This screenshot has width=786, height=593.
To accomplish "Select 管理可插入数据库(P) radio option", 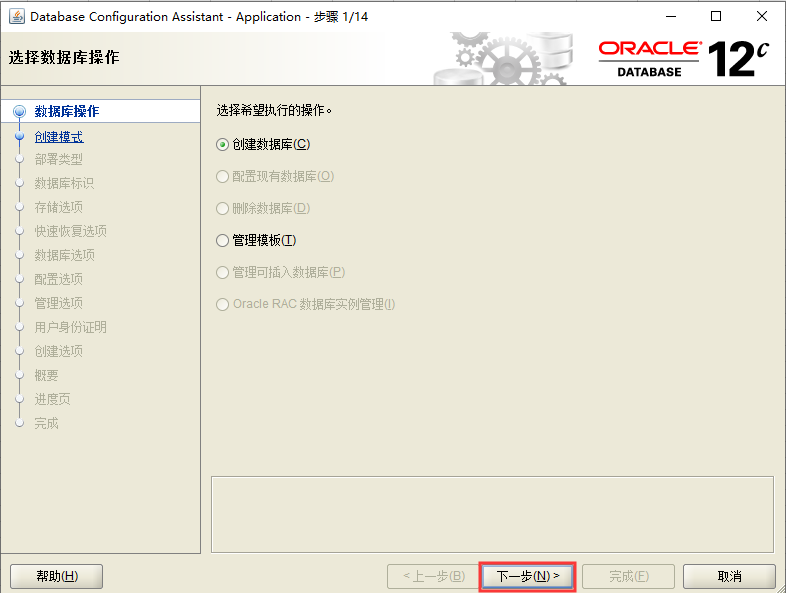I will click(x=223, y=272).
